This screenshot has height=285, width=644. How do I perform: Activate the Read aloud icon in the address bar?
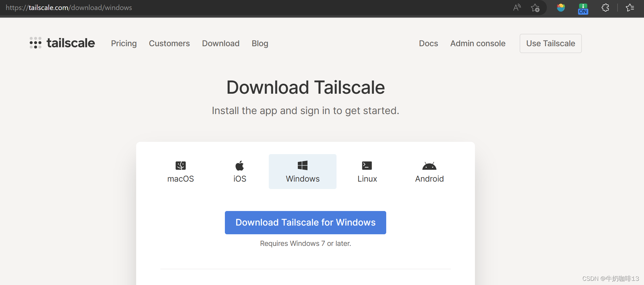[x=517, y=7]
